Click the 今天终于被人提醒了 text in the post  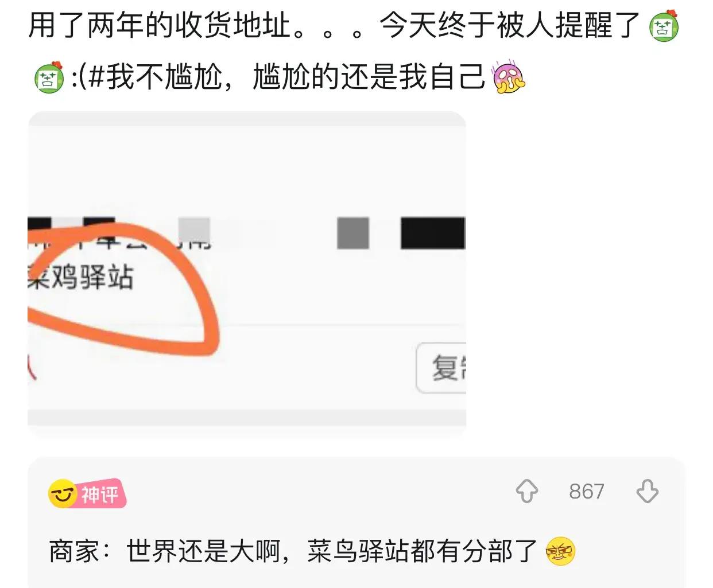510,26
